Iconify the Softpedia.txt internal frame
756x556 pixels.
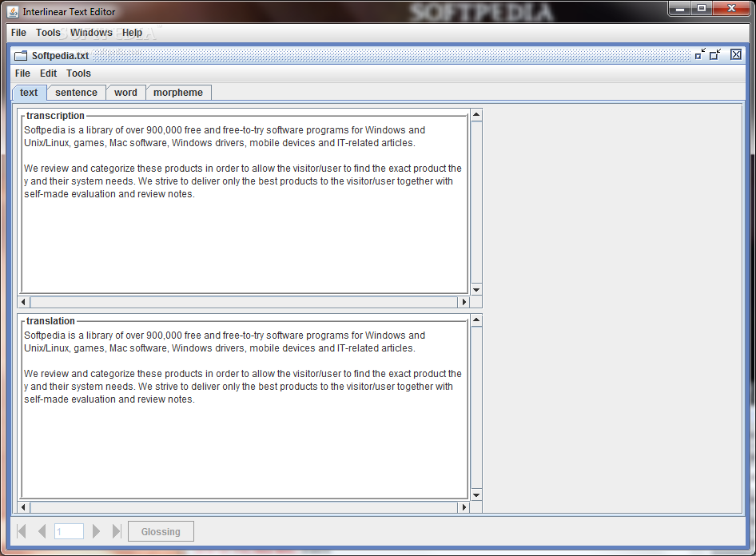[700, 54]
